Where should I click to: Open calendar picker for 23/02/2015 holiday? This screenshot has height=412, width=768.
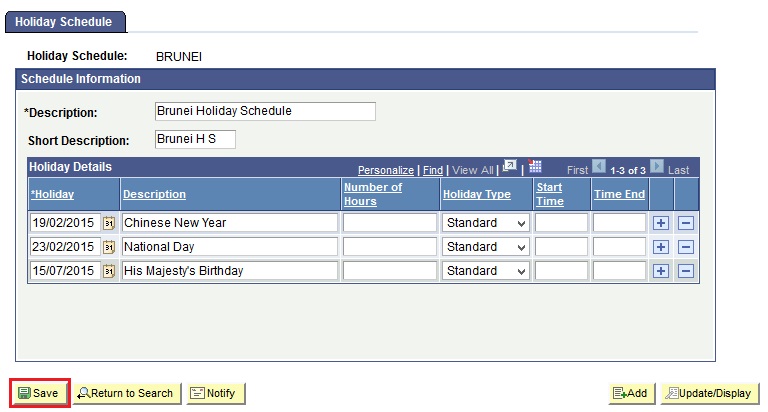[x=109, y=247]
